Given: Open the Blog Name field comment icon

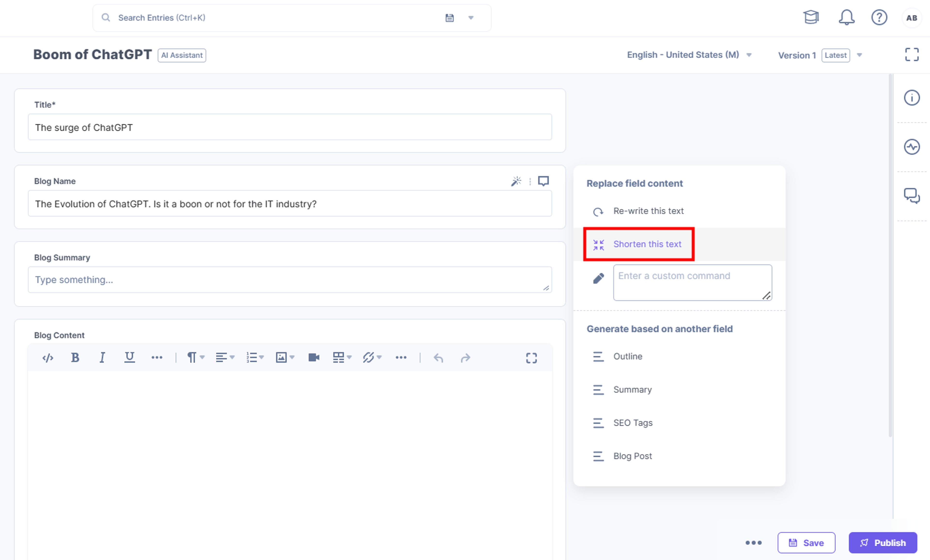Looking at the screenshot, I should click(x=543, y=181).
